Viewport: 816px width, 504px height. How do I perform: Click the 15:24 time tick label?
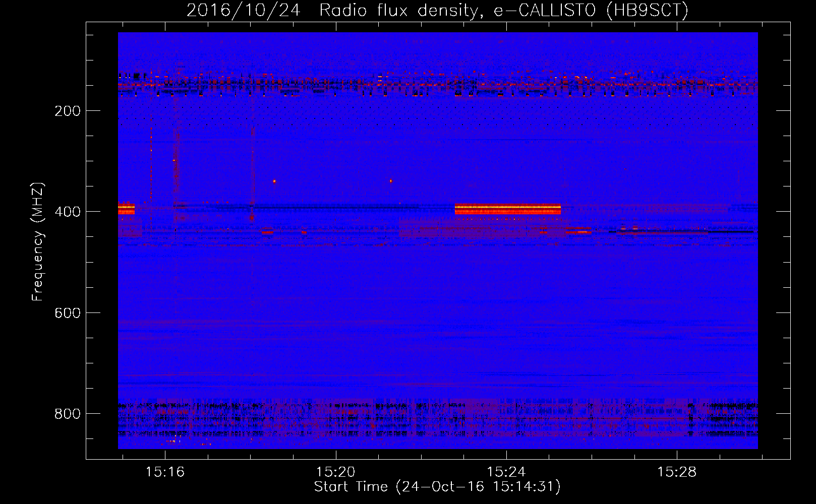(x=506, y=472)
